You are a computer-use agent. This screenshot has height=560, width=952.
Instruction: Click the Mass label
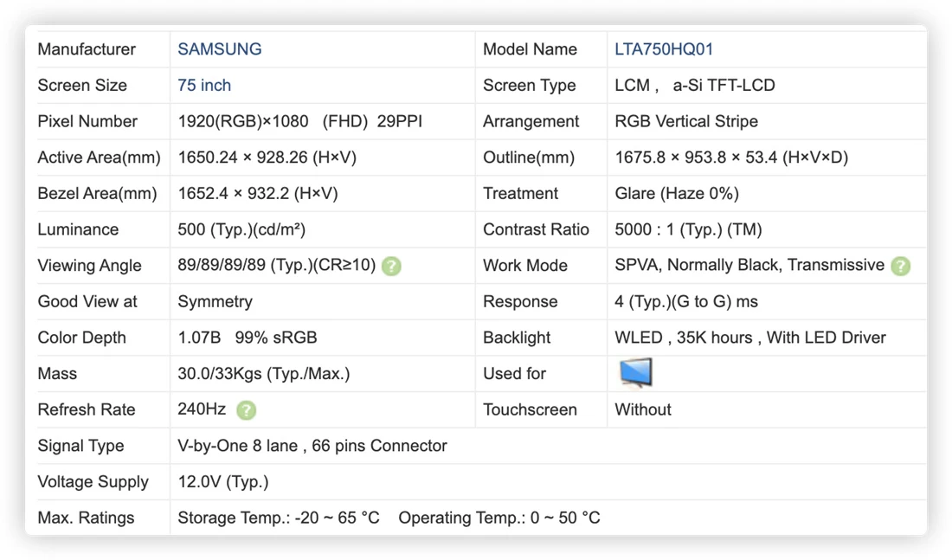pyautogui.click(x=57, y=374)
